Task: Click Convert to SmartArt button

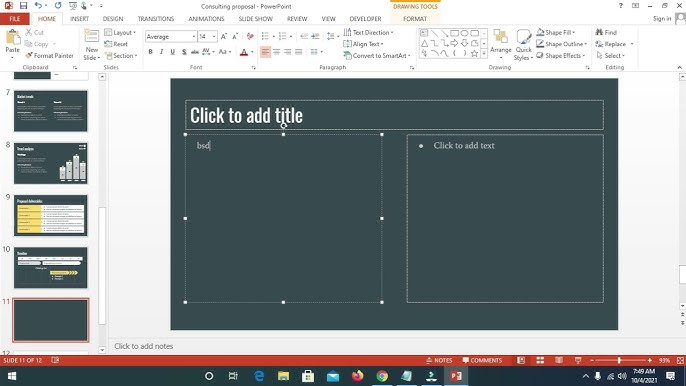Action: pyautogui.click(x=377, y=56)
